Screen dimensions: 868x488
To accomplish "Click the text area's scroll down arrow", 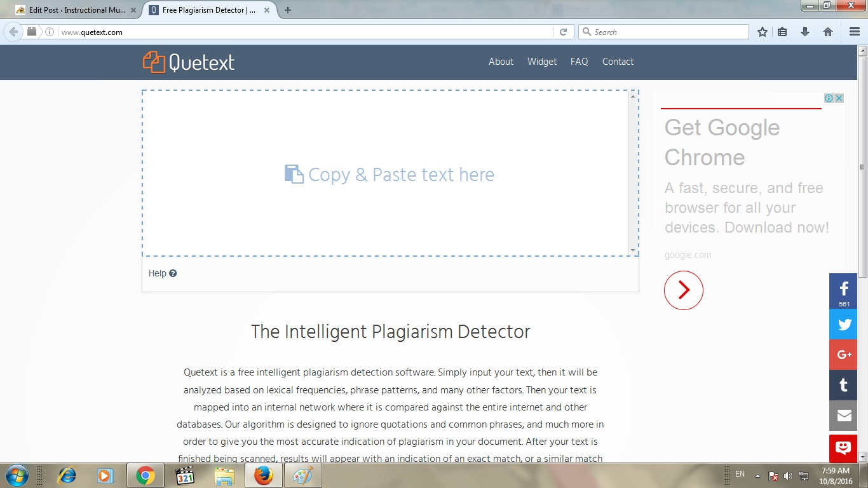I will tap(633, 251).
